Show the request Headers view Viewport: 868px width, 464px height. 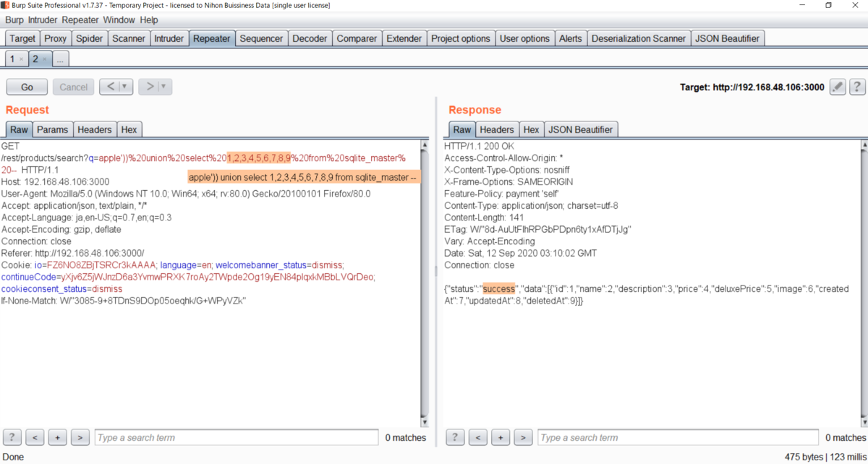click(x=95, y=129)
